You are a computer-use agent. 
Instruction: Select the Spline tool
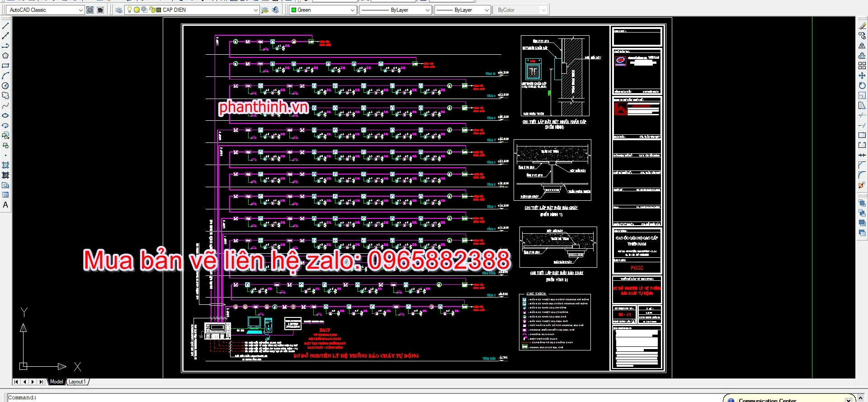5,105
